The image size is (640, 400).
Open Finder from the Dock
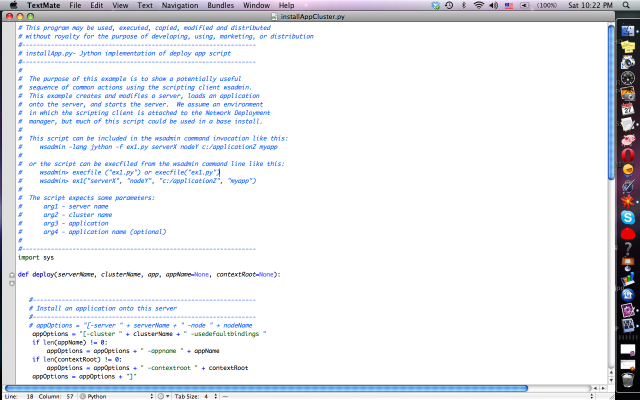pos(628,31)
